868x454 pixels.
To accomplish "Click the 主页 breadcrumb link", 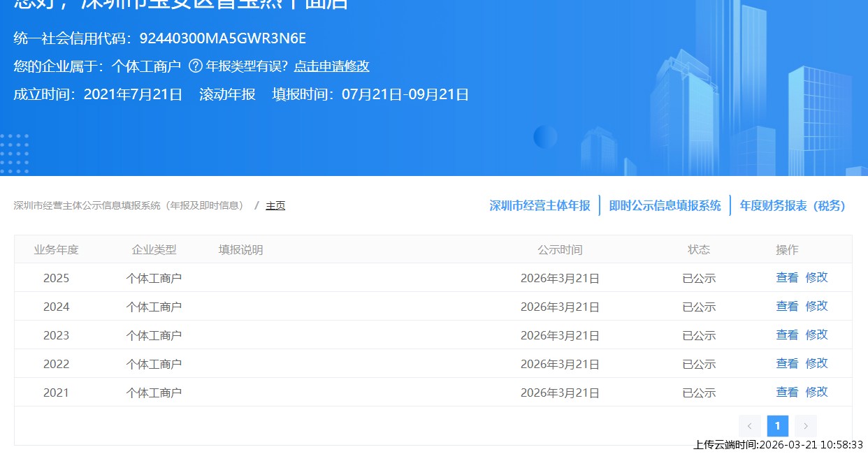I will [x=275, y=205].
